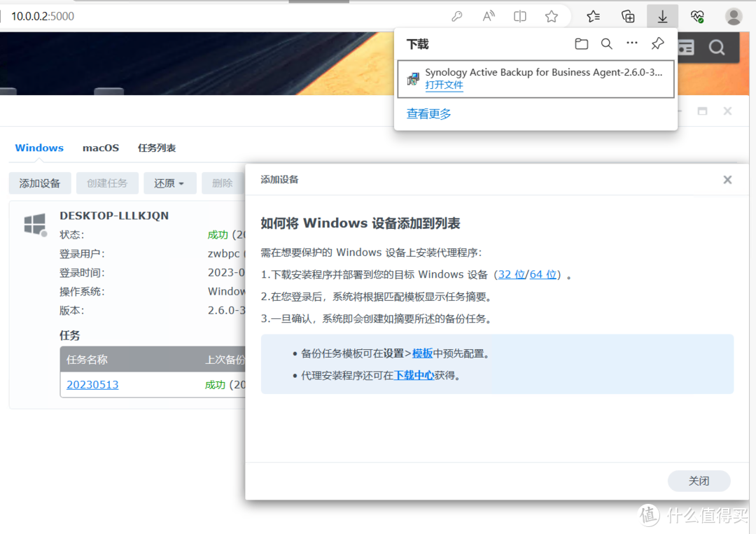Open downloads folder icon in panel
The height and width of the screenshot is (534, 756).
coord(582,44)
